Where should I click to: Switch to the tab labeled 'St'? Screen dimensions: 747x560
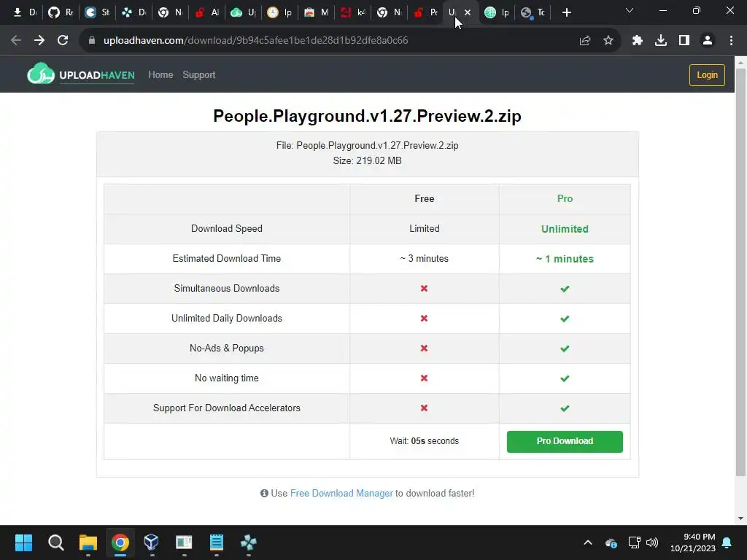click(97, 12)
